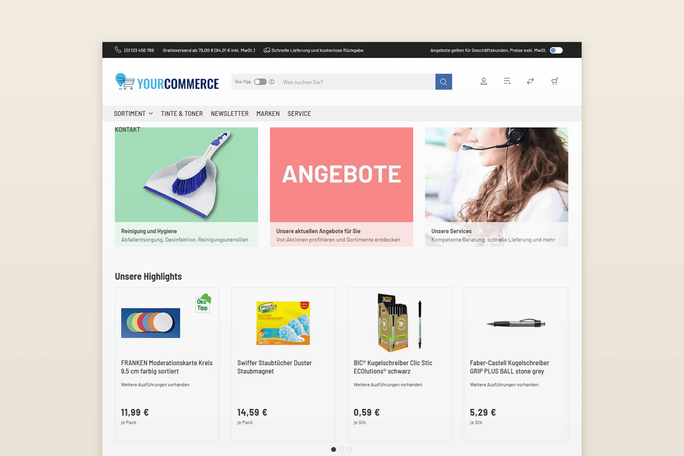Click the Faber-Castell pen product image

516,323
